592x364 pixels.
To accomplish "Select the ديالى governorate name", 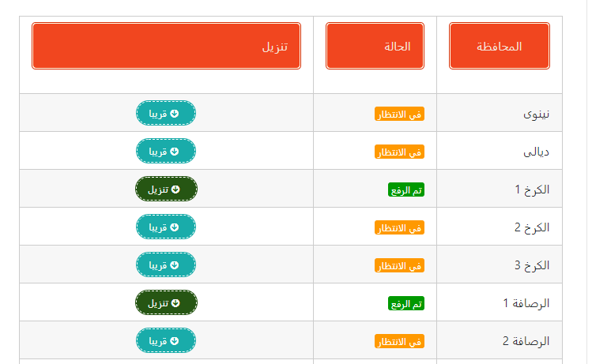I will [536, 152].
